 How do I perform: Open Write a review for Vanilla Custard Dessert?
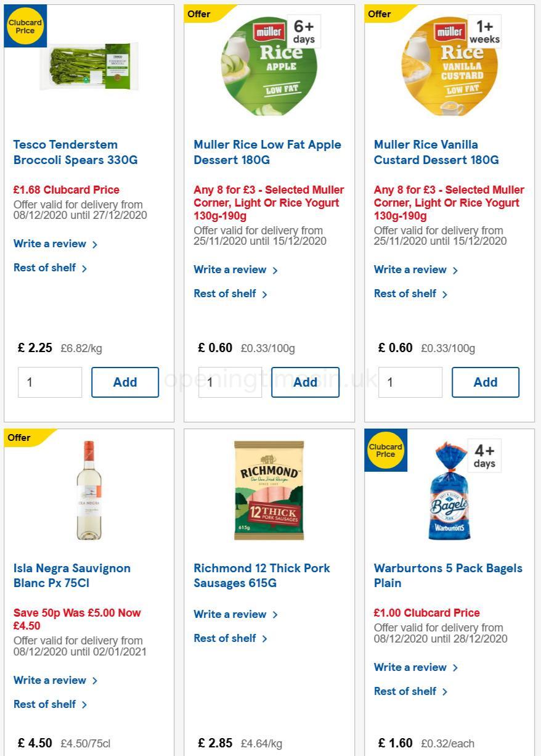[x=410, y=269]
